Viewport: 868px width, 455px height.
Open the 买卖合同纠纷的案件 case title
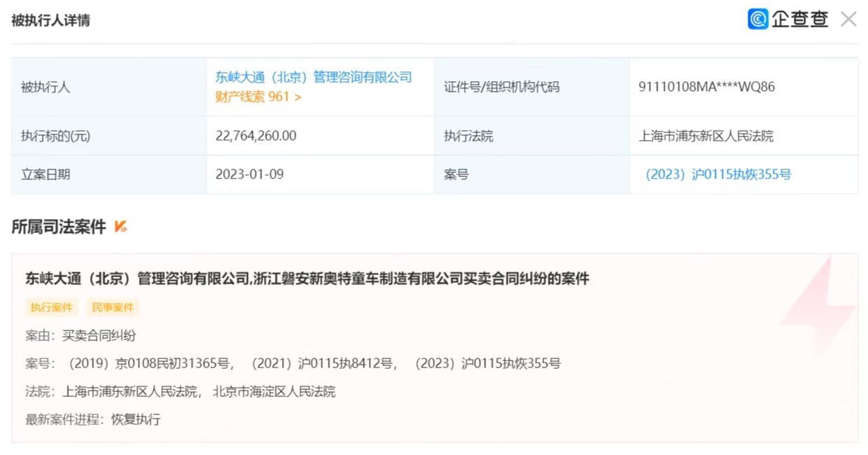point(307,279)
